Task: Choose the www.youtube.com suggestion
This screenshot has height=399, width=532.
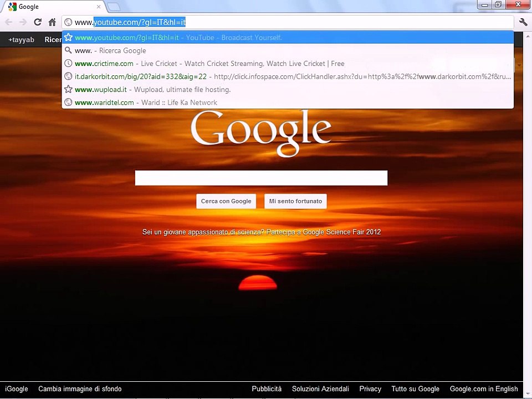Action: [288, 37]
